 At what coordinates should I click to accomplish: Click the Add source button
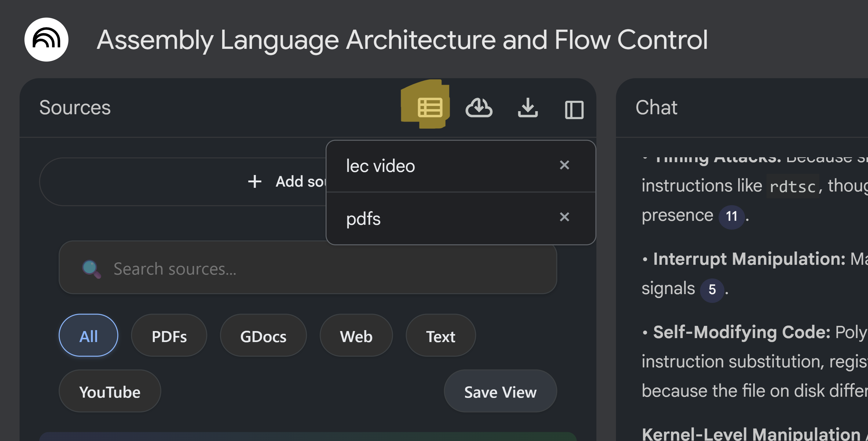coord(183,182)
